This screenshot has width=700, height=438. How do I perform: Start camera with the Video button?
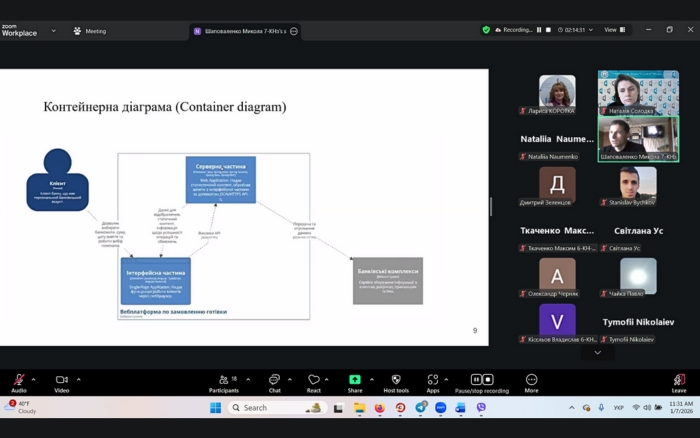61,381
